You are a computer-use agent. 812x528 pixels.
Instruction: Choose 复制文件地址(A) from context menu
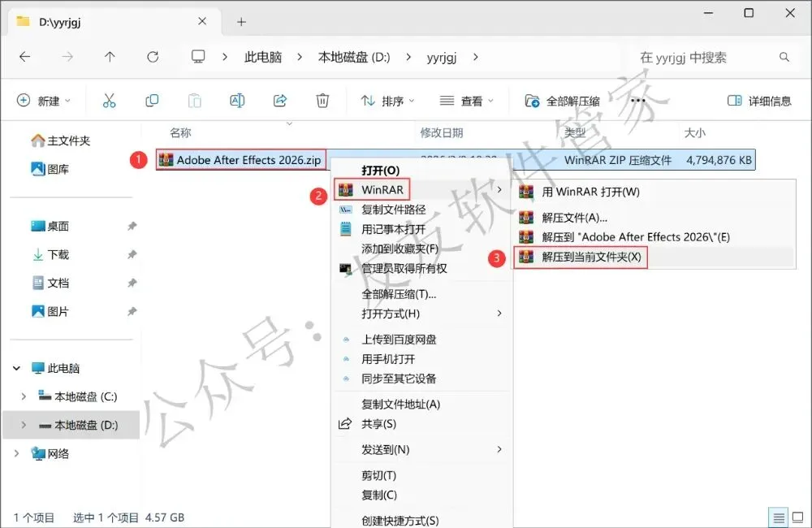tap(401, 405)
